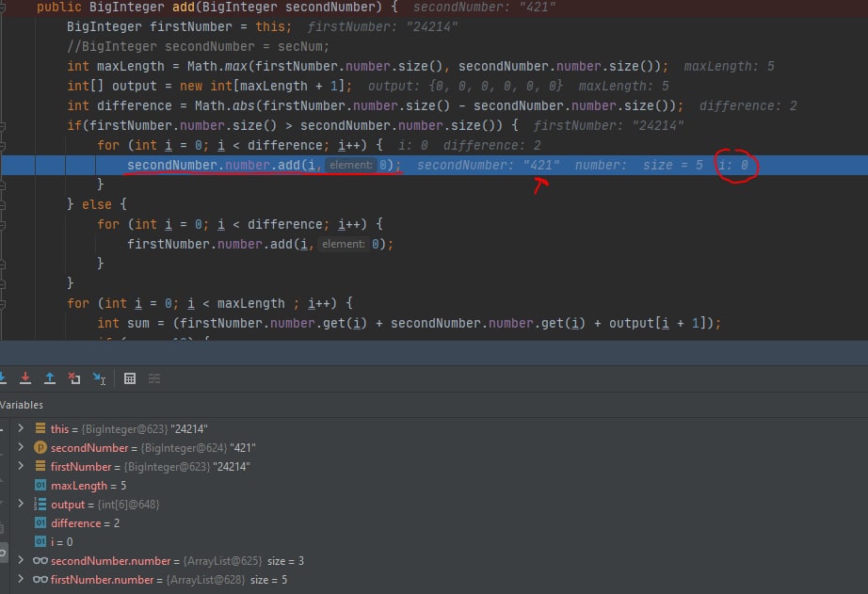Click the 'element:' hint in firstNumber.number.add line
This screenshot has height=594, width=868.
click(x=344, y=244)
